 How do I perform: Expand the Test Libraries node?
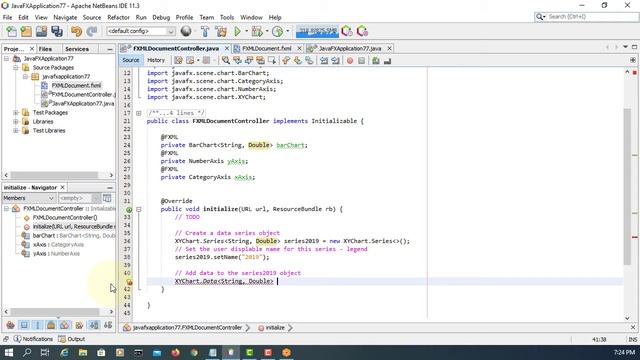[16, 131]
